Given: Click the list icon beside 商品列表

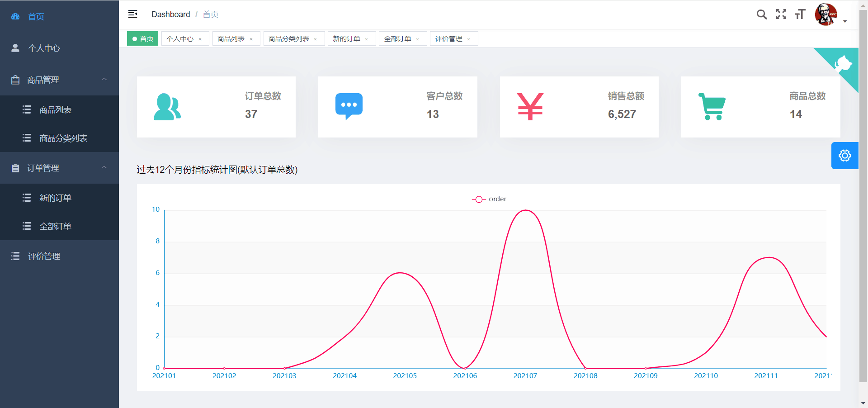Looking at the screenshot, I should click(x=27, y=109).
